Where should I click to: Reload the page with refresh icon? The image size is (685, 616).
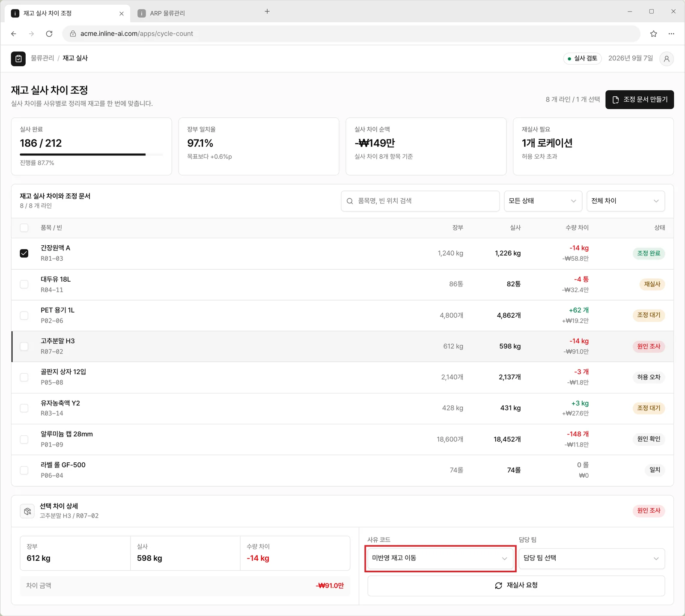click(x=49, y=34)
